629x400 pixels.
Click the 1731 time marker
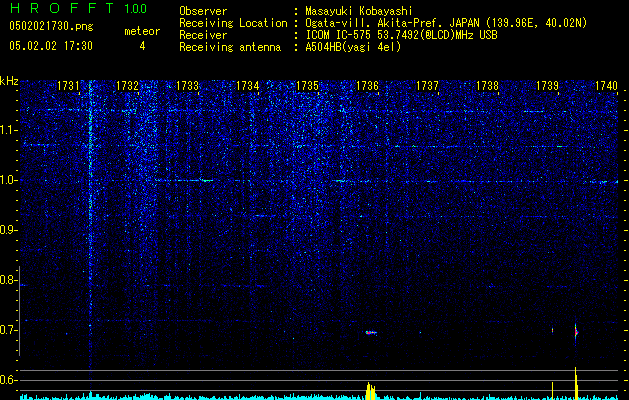click(x=68, y=86)
